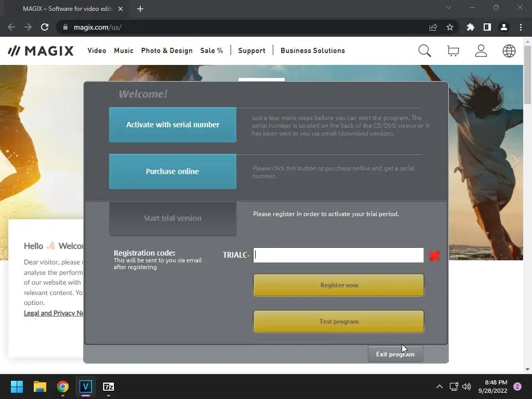Screen dimensions: 532x399
Task: Open notification center badge showing 2
Action: click(x=517, y=387)
